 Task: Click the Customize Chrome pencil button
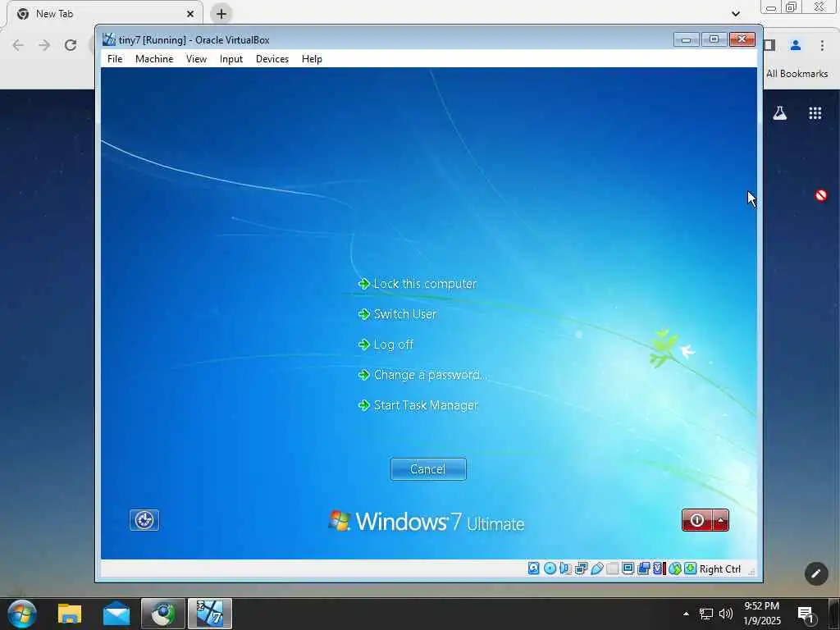tap(816, 573)
